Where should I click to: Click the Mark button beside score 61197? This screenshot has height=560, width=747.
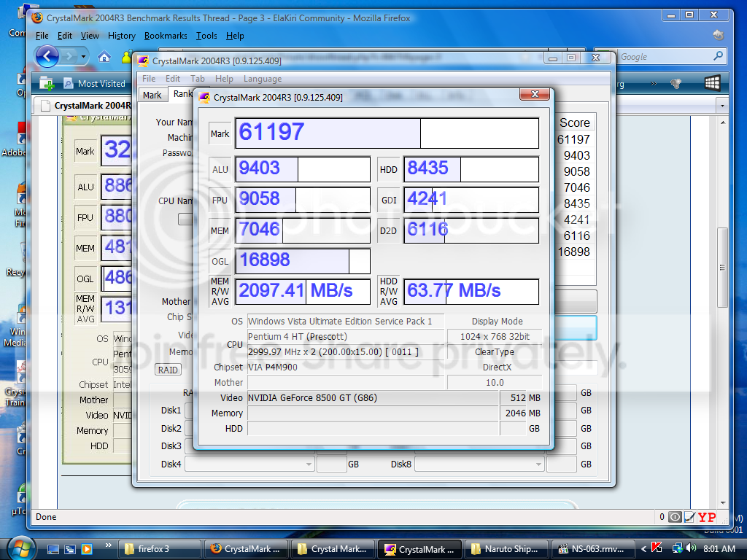tap(220, 134)
